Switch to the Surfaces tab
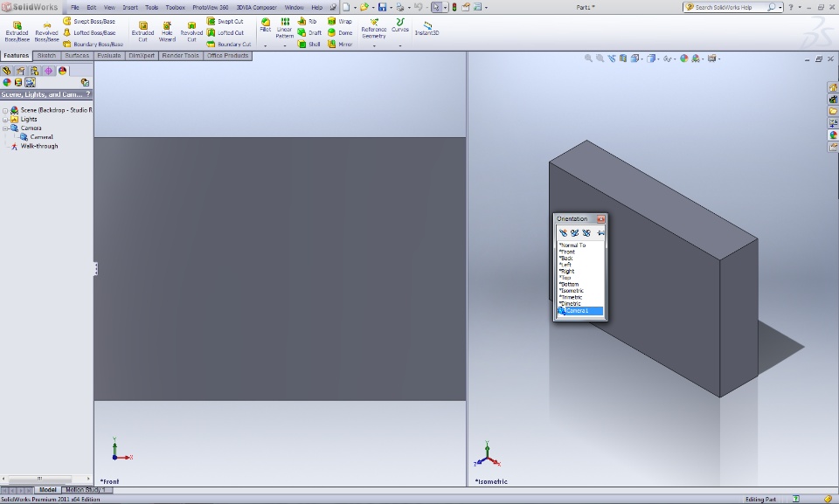 [x=77, y=56]
